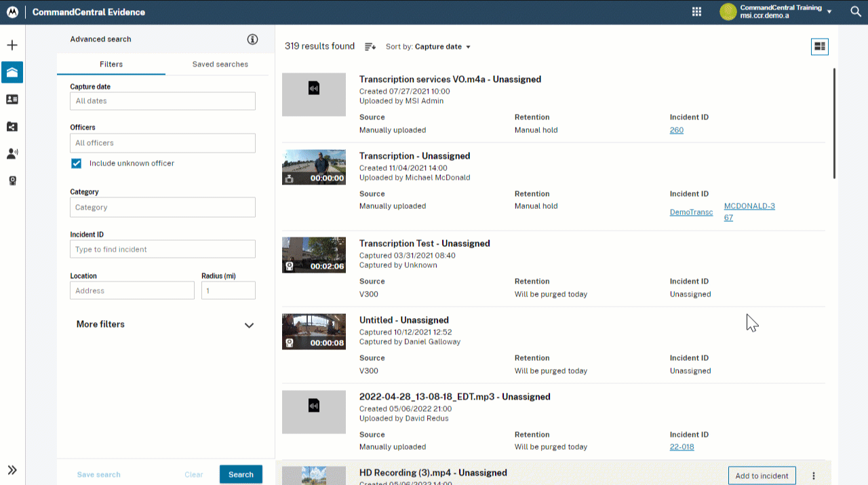Open three-dot menu for HD Recording (3).mp4

814,476
